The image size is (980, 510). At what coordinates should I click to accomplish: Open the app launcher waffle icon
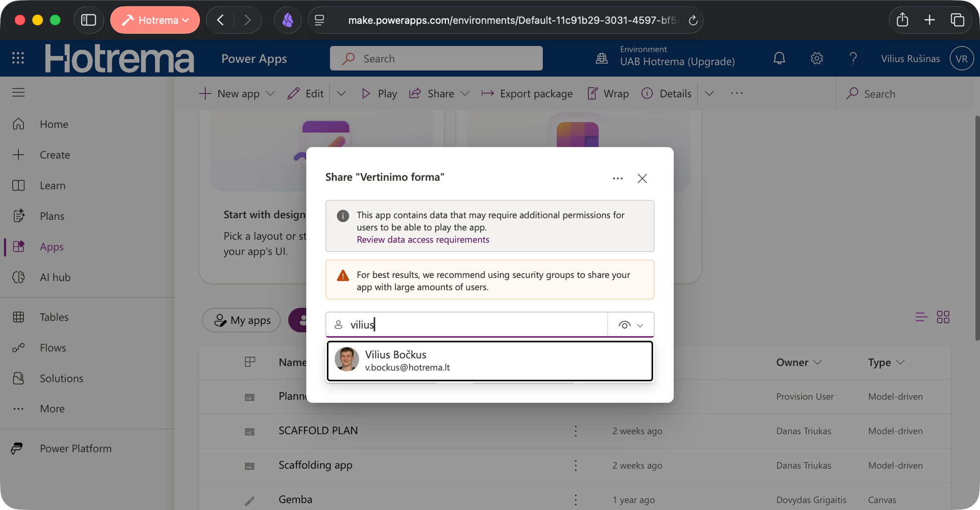[18, 58]
